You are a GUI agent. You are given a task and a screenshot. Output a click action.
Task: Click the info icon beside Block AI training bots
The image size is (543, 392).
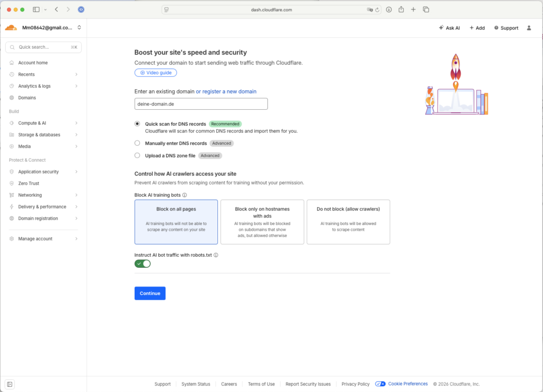click(x=185, y=195)
